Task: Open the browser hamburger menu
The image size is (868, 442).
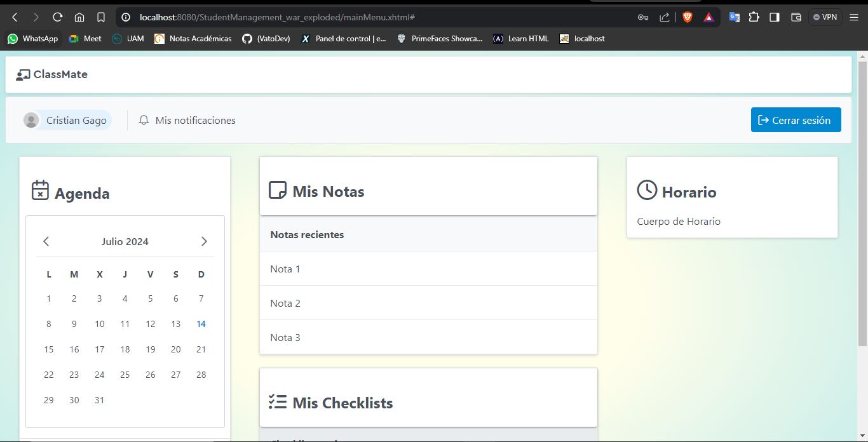Action: (854, 17)
